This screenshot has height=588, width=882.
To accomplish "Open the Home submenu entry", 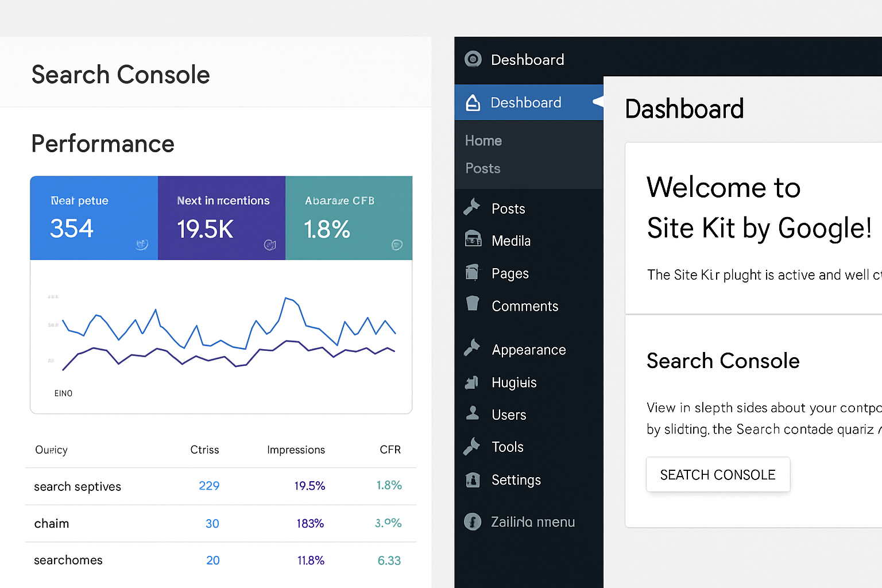I will click(x=483, y=140).
